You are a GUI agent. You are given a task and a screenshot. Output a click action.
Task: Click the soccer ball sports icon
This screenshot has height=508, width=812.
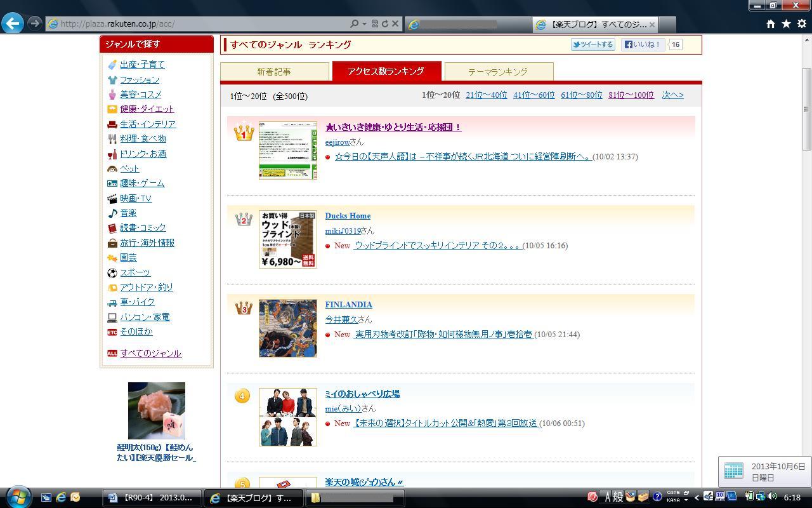pyautogui.click(x=112, y=273)
